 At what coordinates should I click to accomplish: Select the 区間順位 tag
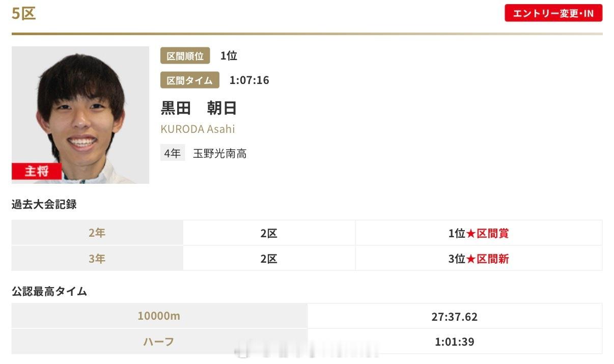coord(185,56)
